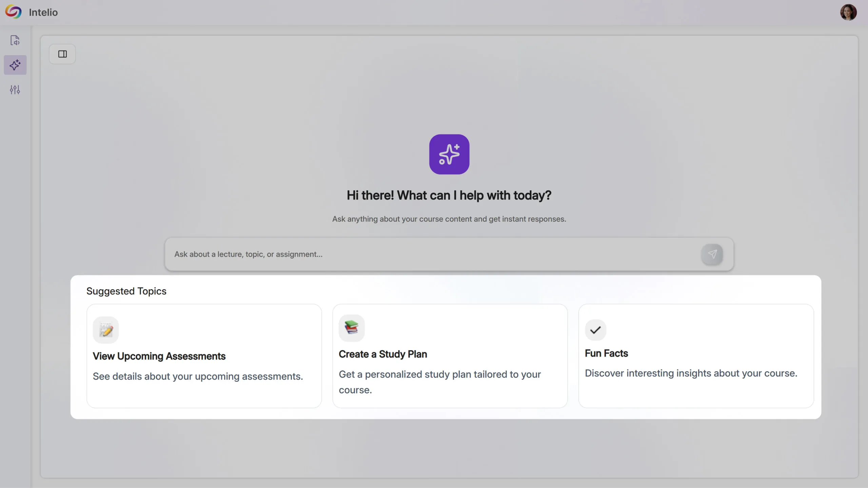Click the Intelio brand name text
Image resolution: width=868 pixels, height=488 pixels.
click(x=43, y=13)
